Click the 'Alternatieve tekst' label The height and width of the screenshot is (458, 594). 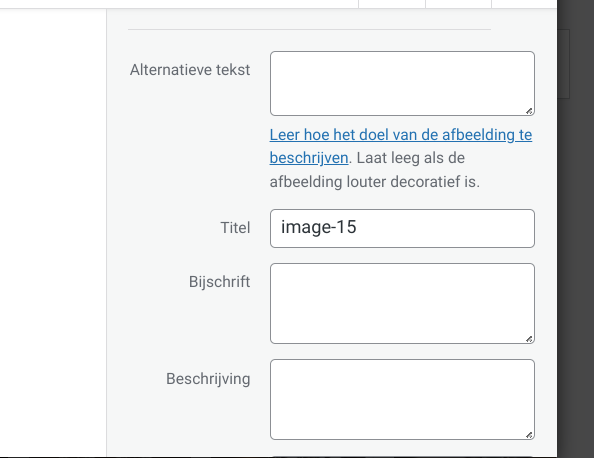(190, 70)
